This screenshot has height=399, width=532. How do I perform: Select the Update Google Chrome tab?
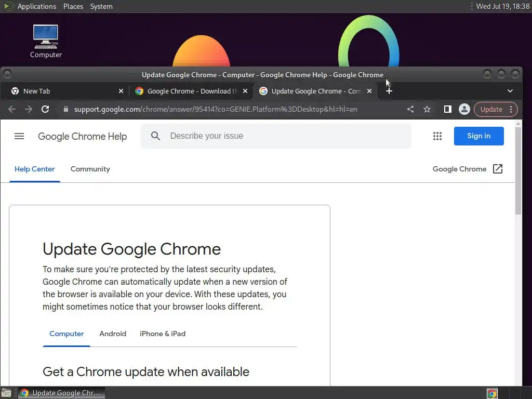(x=315, y=91)
